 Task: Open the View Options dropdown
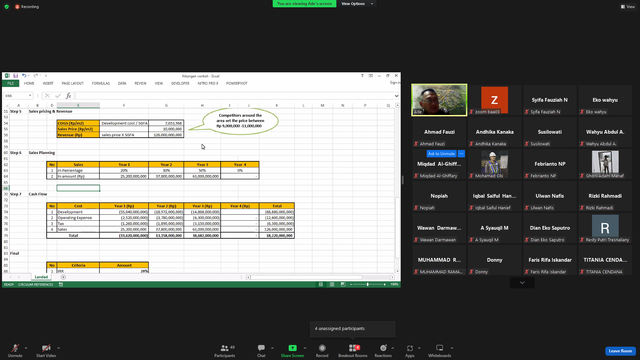point(357,4)
